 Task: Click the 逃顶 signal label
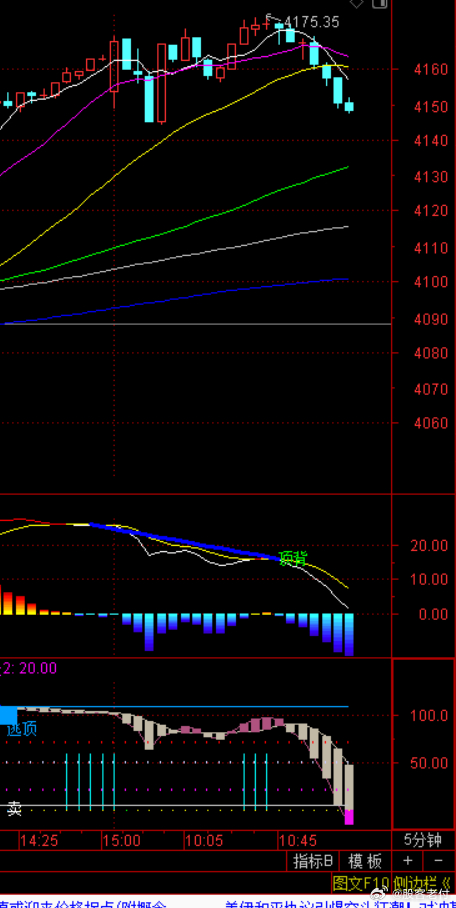(x=22, y=728)
